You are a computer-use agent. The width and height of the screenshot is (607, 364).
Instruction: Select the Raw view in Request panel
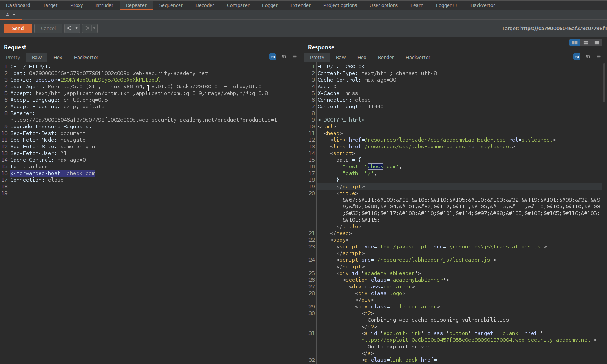pyautogui.click(x=37, y=57)
